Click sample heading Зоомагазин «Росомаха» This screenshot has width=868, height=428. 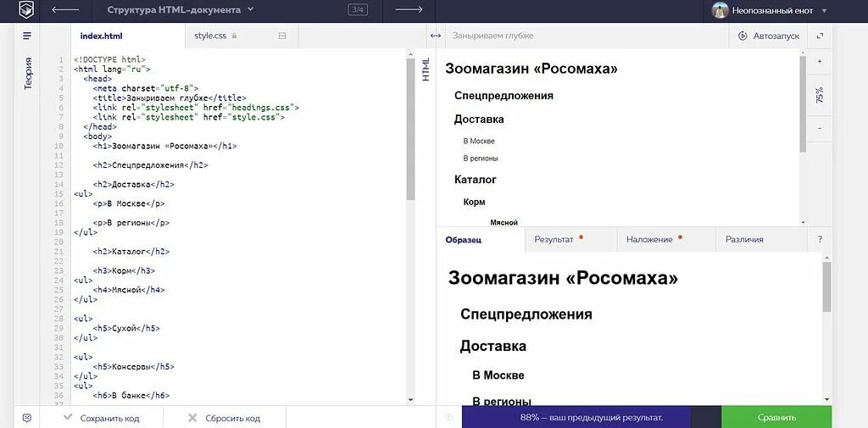click(x=563, y=278)
